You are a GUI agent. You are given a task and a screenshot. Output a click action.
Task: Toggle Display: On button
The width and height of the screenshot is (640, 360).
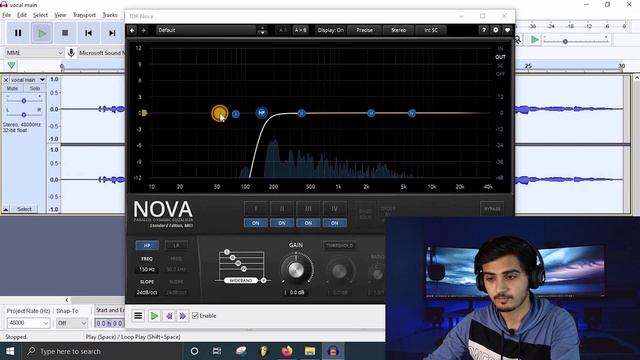[330, 30]
